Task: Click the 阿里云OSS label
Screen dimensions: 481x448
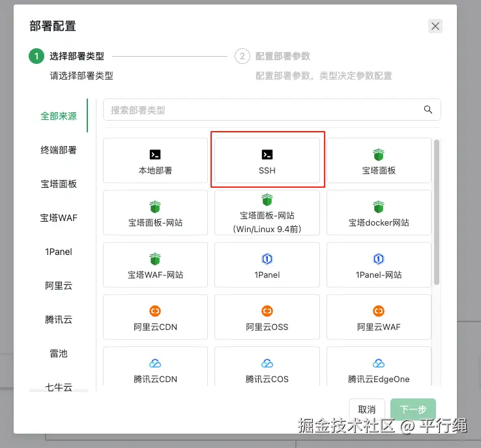Action: (x=267, y=327)
